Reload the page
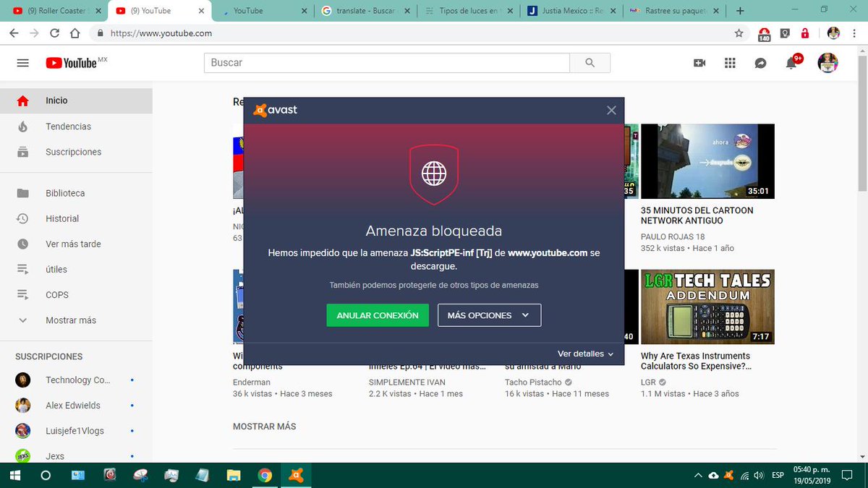This screenshot has width=868, height=488. [54, 33]
